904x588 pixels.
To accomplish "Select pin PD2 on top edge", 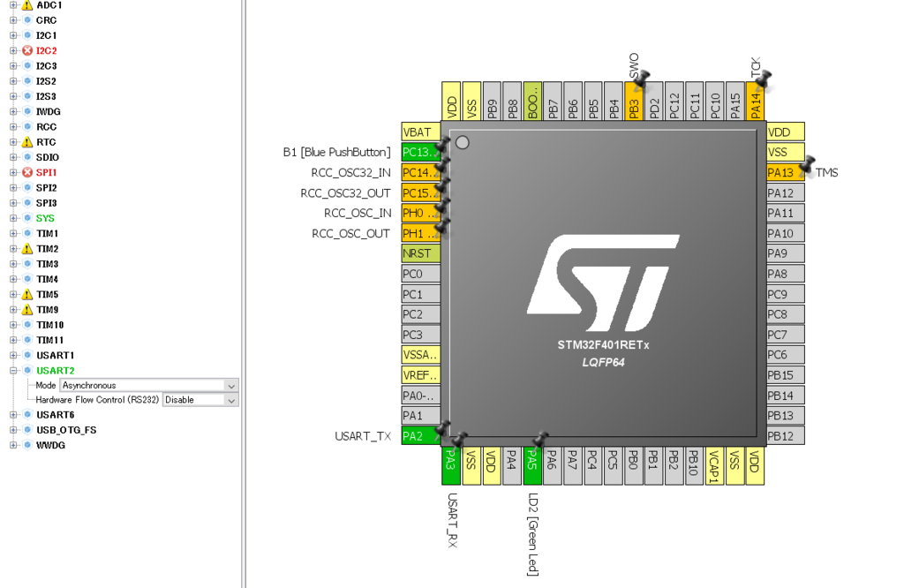I will click(x=654, y=101).
